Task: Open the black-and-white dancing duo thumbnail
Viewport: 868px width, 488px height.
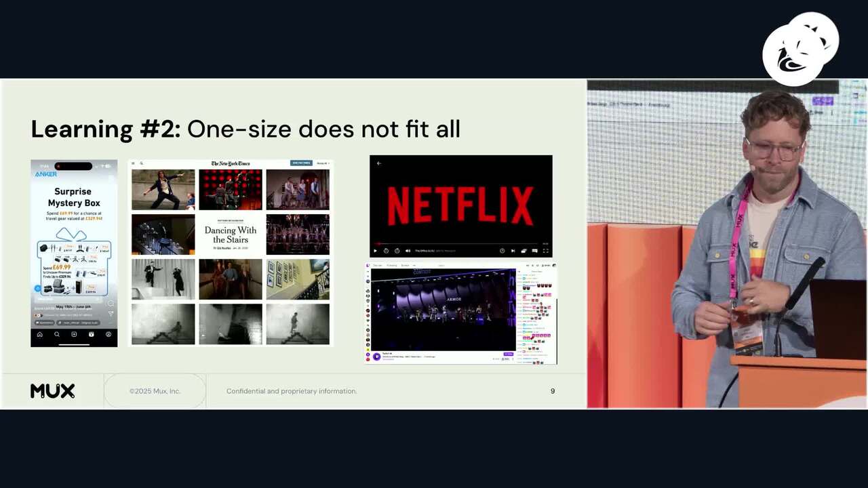Action: (163, 279)
